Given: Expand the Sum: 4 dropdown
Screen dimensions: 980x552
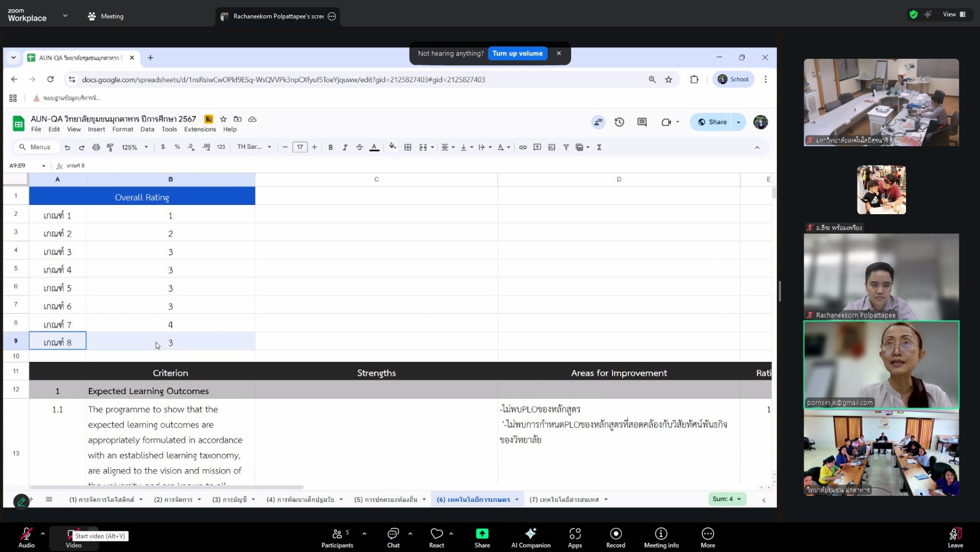Looking at the screenshot, I should pos(727,499).
